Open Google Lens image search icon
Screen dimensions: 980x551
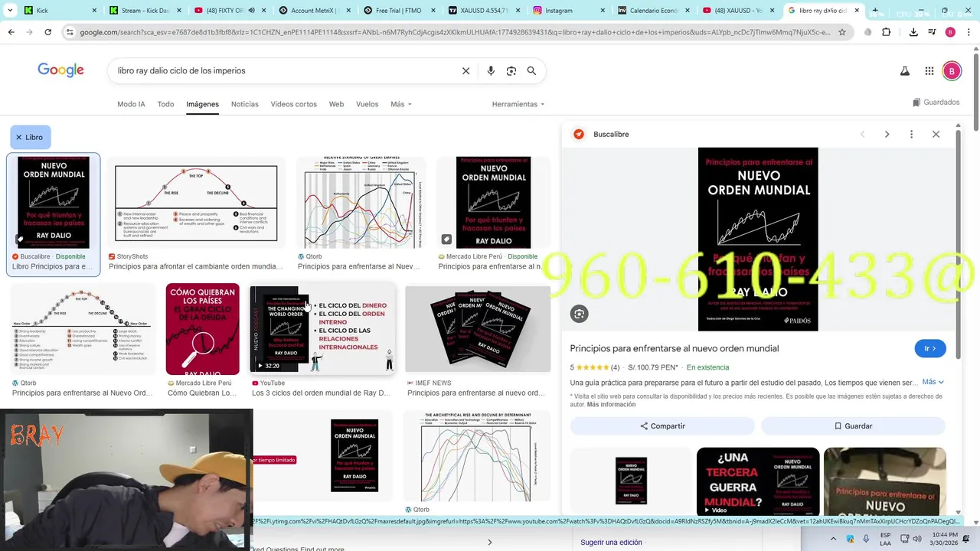pos(511,71)
